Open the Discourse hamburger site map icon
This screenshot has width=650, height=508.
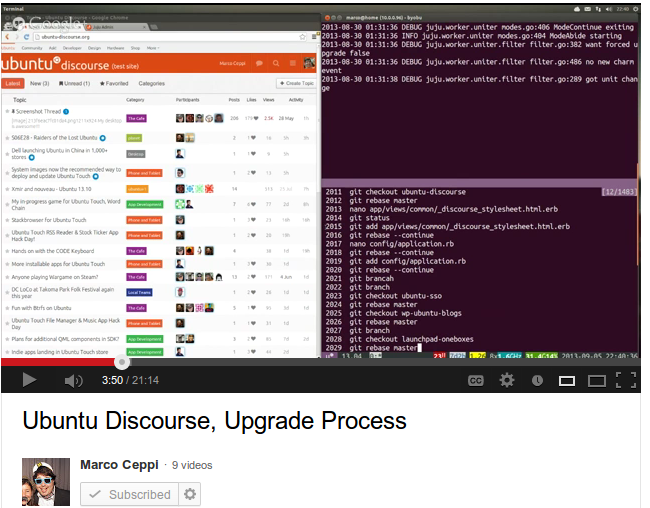click(293, 63)
